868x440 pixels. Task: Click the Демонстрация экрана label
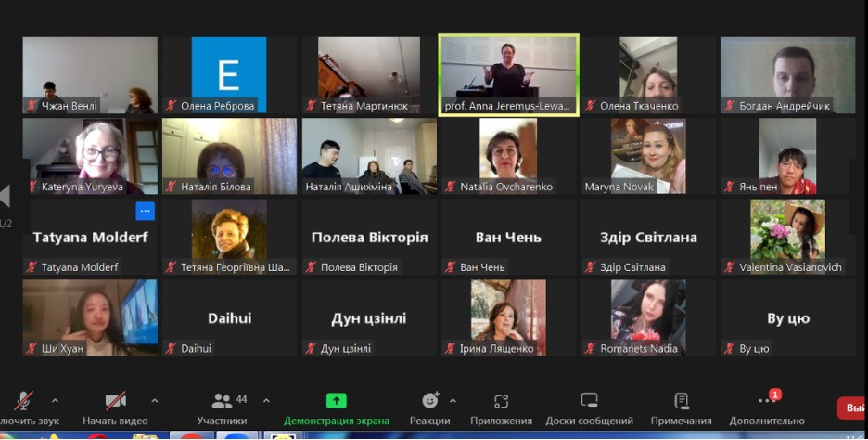(336, 421)
